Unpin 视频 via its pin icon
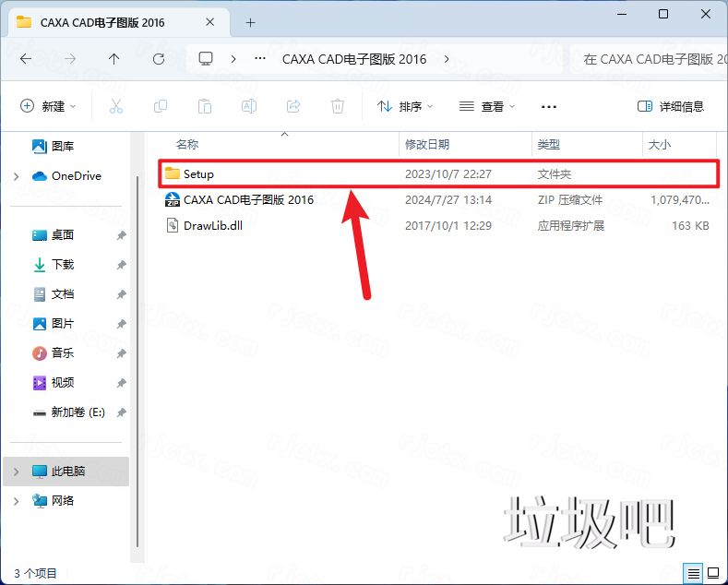The height and width of the screenshot is (585, 728). pos(121,383)
